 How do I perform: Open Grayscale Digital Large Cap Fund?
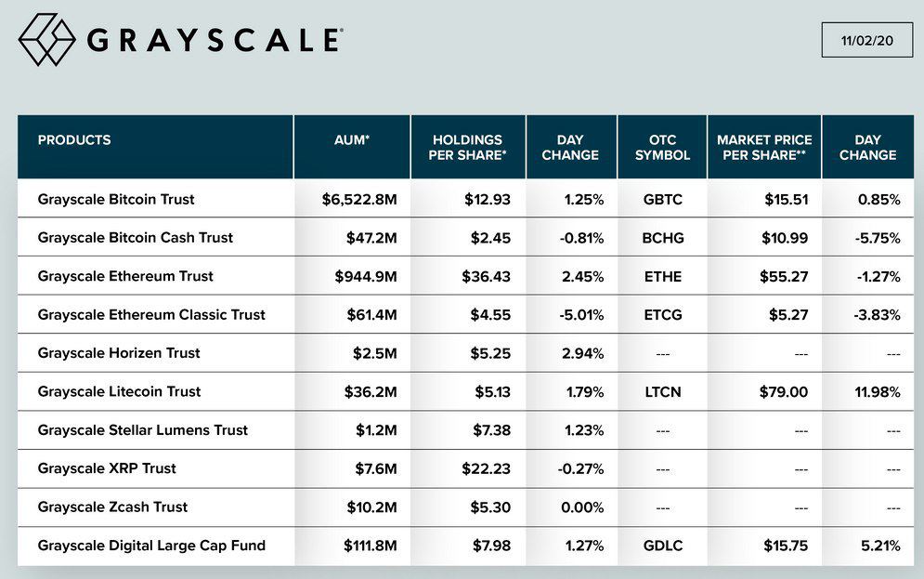(x=151, y=546)
